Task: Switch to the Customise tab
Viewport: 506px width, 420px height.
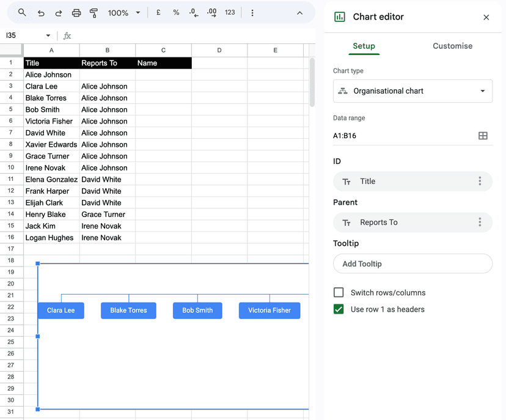Action: coord(452,46)
